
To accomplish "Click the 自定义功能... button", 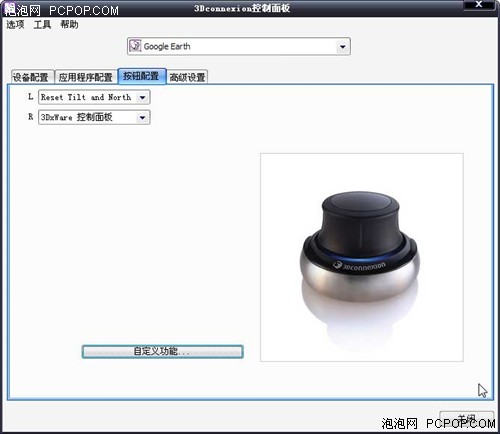I will pos(163,351).
